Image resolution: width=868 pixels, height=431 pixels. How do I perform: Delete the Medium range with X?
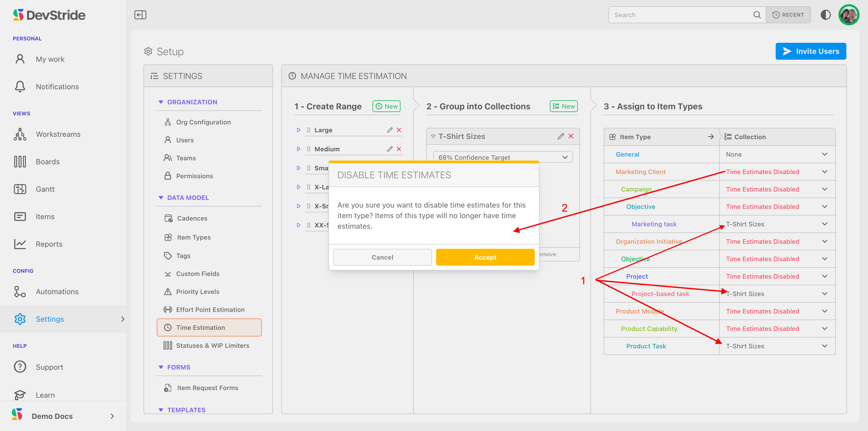click(x=399, y=149)
